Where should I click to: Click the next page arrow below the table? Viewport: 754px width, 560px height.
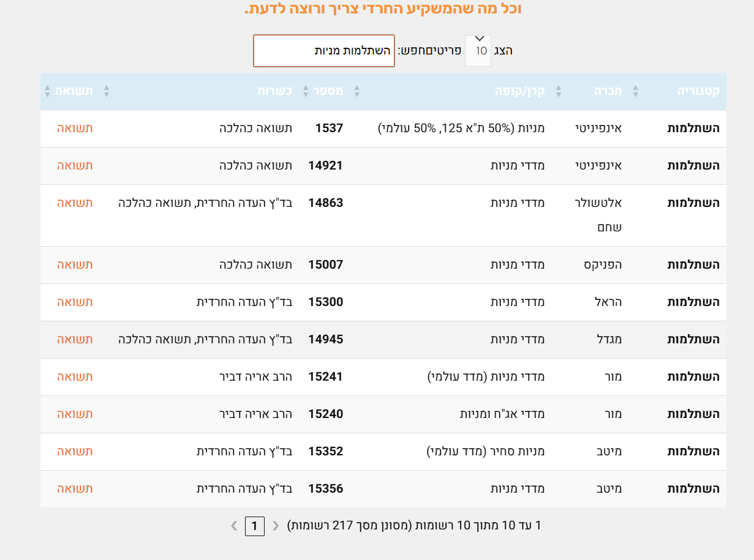point(233,525)
